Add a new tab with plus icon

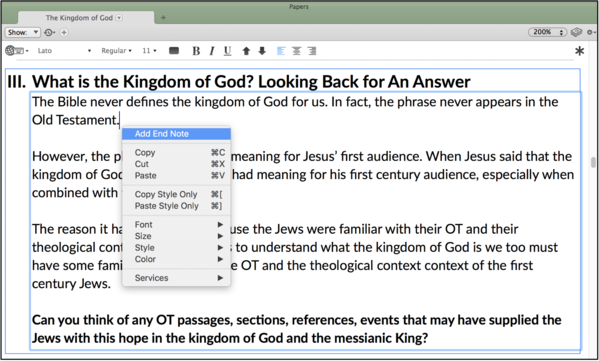click(x=163, y=18)
